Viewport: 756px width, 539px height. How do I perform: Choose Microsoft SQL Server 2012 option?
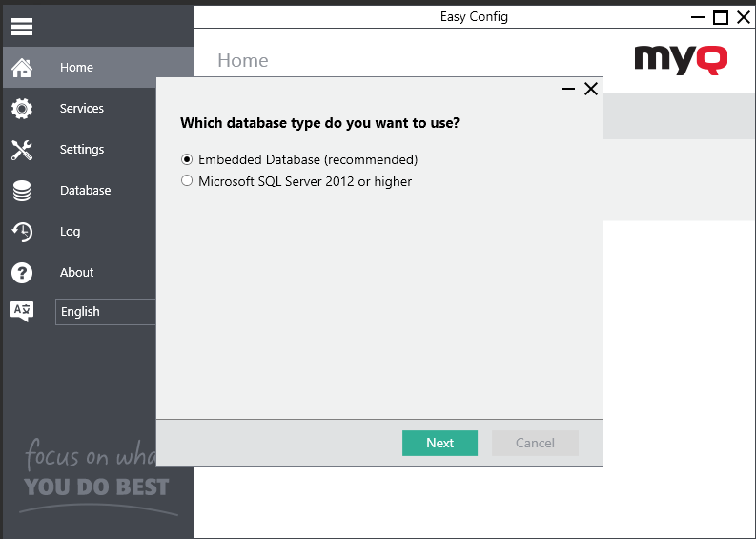pos(187,181)
